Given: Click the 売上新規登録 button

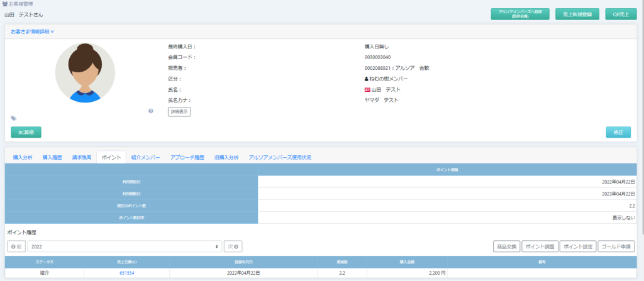Looking at the screenshot, I should [577, 14].
